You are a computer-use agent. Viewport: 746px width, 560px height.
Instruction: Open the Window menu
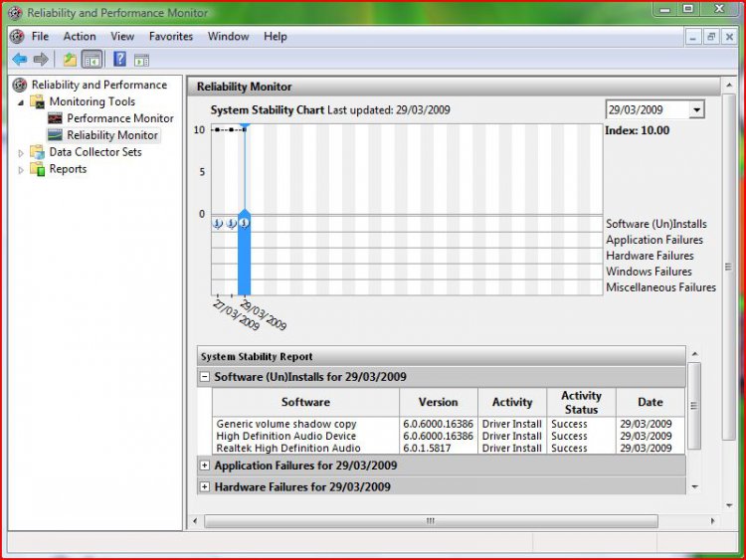click(x=229, y=37)
